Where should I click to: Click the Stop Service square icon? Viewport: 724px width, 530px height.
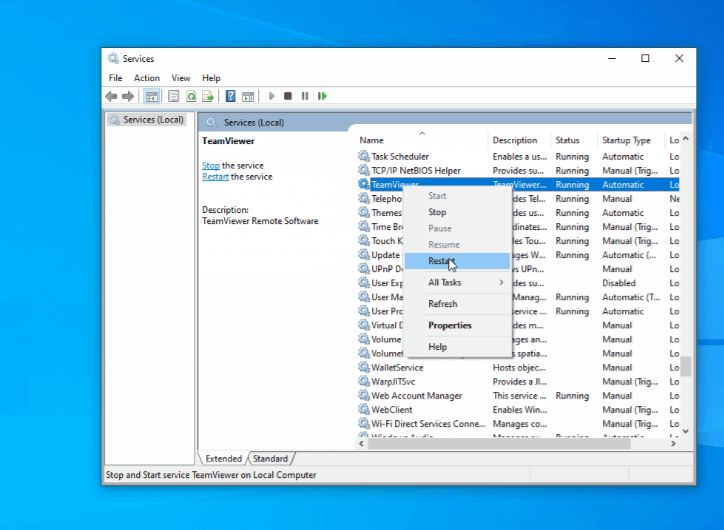click(288, 96)
